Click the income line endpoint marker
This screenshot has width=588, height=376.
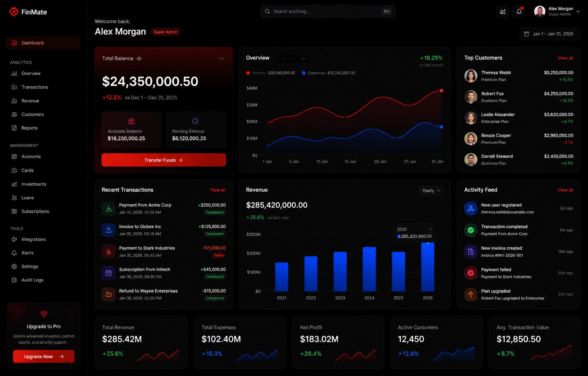click(441, 90)
